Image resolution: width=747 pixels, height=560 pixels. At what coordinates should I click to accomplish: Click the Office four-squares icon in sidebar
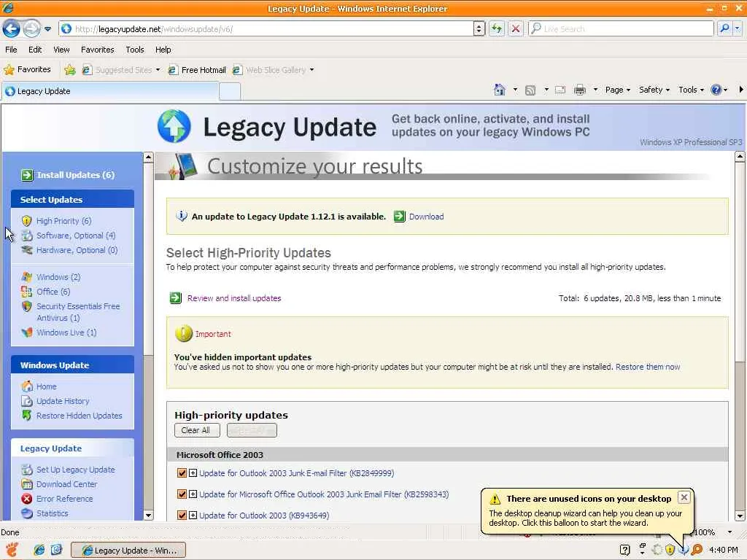point(27,292)
